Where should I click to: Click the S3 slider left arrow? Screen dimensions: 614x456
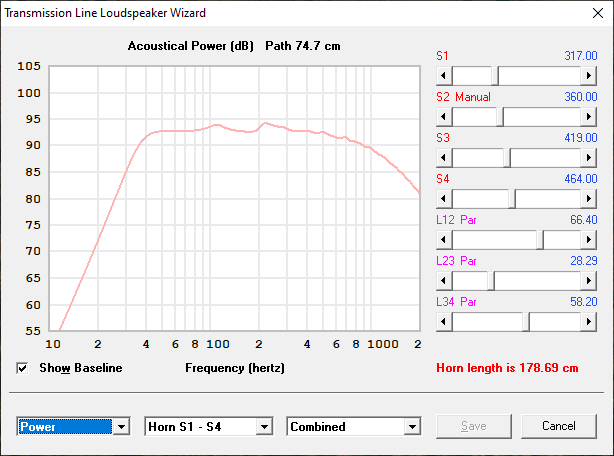click(x=444, y=158)
